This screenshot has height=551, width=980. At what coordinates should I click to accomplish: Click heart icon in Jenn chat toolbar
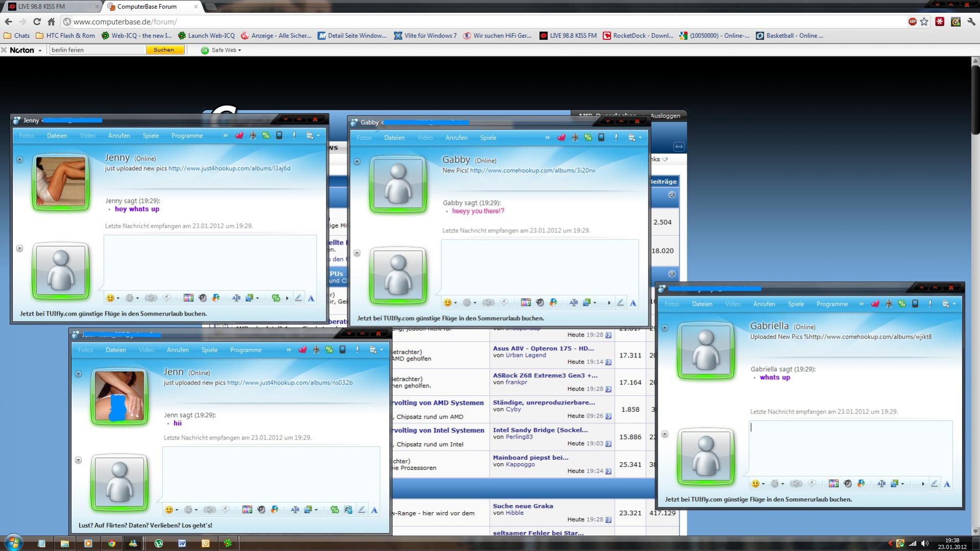click(x=303, y=350)
